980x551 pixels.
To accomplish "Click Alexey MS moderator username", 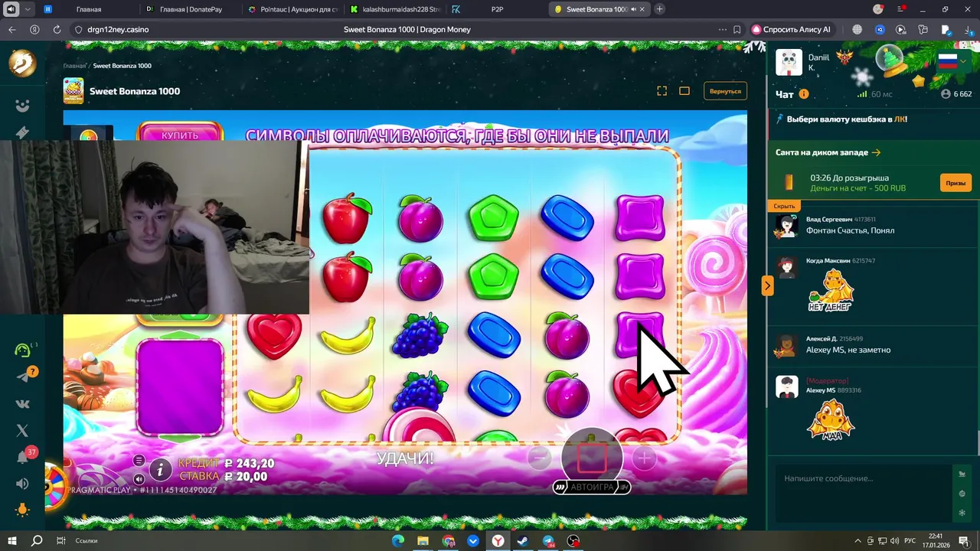I will (821, 390).
